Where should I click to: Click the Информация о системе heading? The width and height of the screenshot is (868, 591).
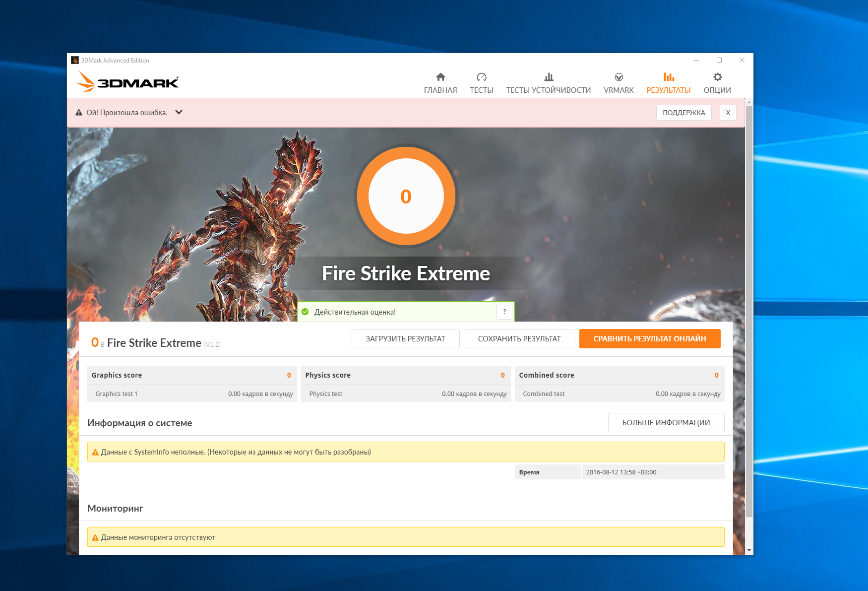[x=140, y=423]
